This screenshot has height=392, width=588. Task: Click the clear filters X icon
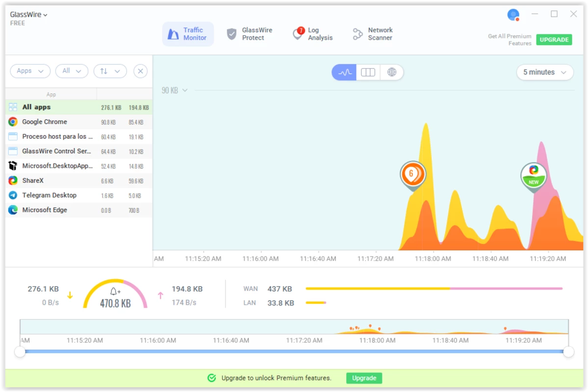click(x=140, y=71)
